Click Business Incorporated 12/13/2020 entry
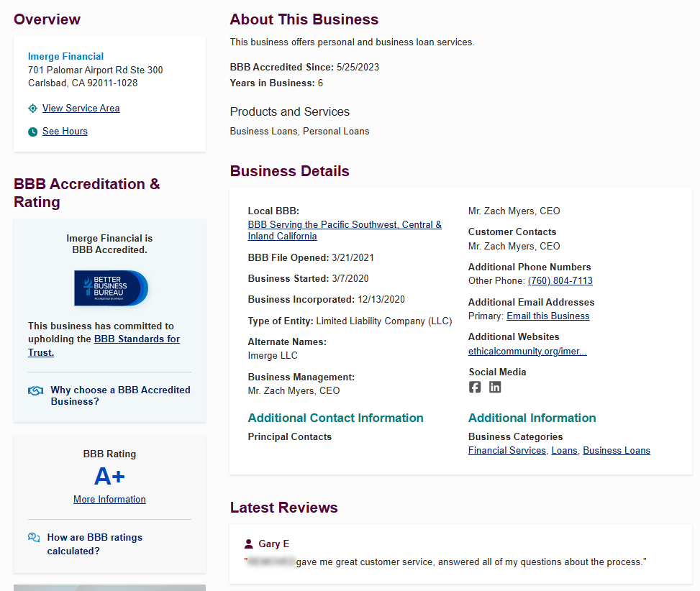Viewport: 700px width, 591px height. point(327,299)
